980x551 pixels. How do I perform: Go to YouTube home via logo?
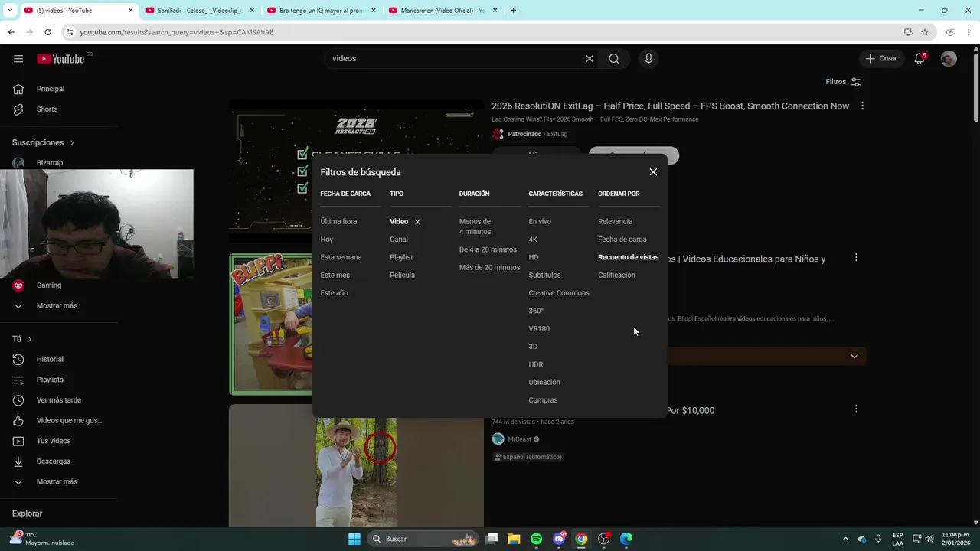tap(60, 59)
